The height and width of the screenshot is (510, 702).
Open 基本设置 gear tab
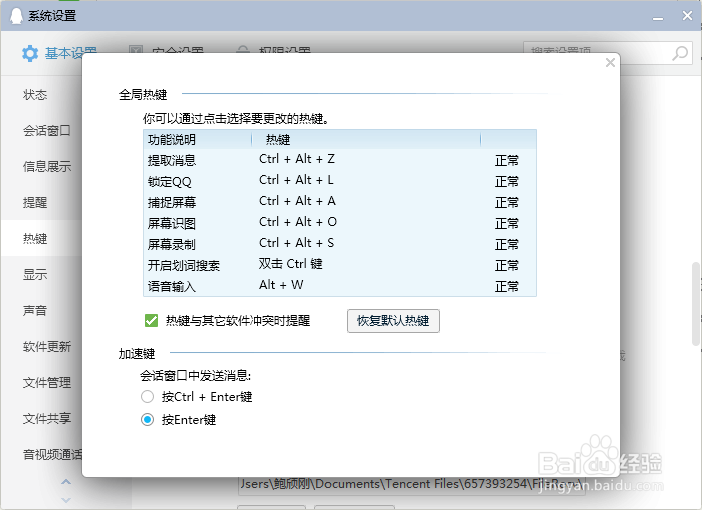[x=59, y=53]
